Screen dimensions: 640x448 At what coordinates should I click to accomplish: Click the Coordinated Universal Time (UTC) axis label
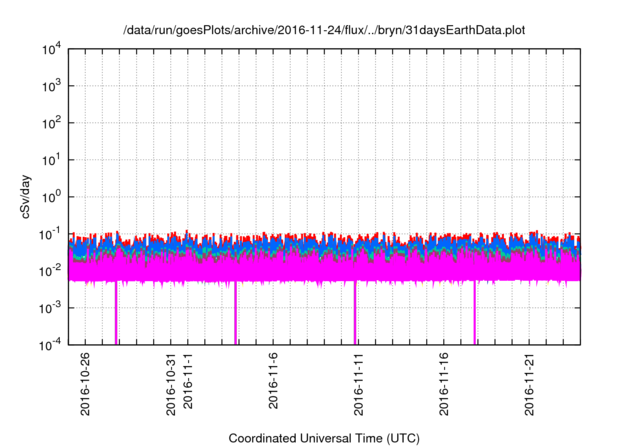[324, 438]
